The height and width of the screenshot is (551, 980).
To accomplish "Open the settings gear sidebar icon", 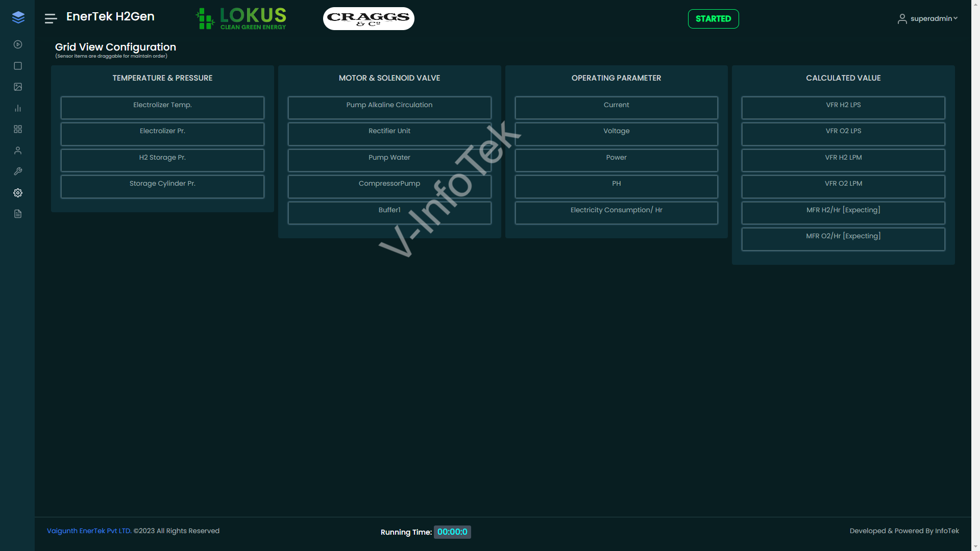I will click(18, 193).
